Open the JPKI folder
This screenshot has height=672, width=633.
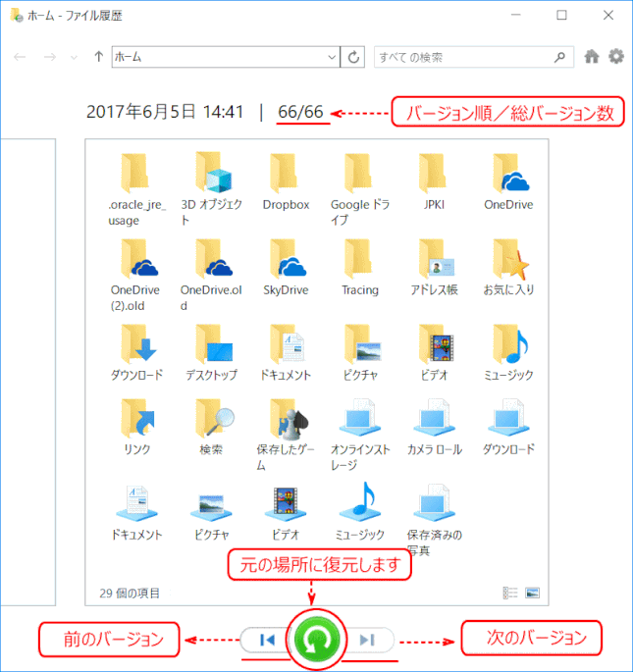click(x=434, y=181)
